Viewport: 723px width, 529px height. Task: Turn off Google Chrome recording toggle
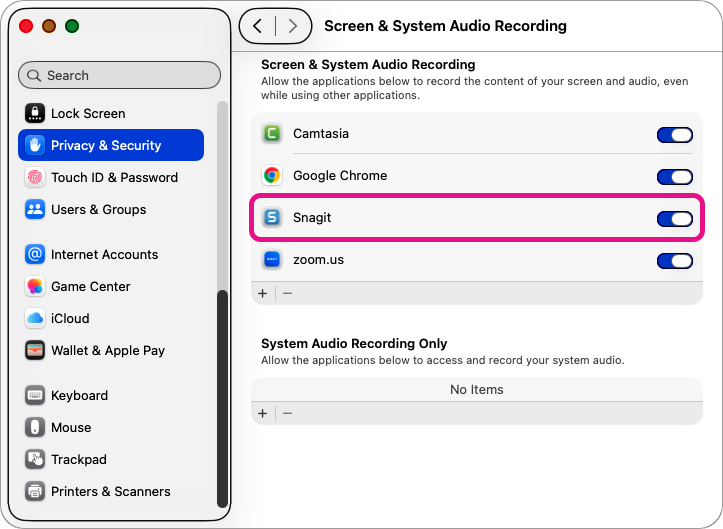point(675,177)
